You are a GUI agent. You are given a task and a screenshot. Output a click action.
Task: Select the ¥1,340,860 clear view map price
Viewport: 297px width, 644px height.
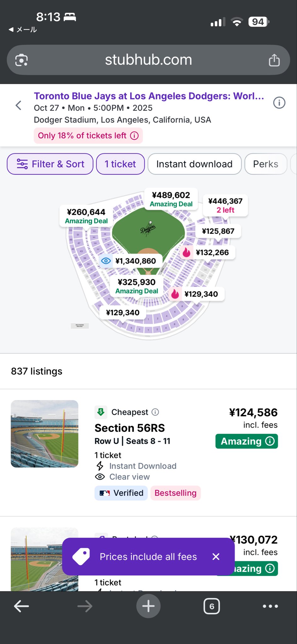click(x=131, y=261)
